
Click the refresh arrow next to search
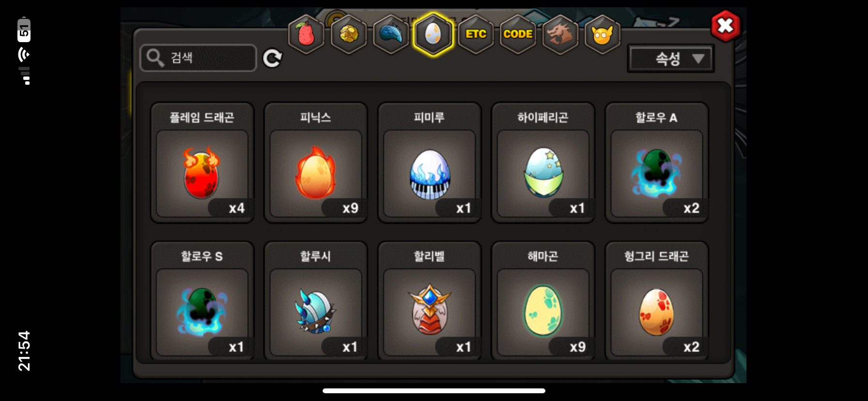272,58
